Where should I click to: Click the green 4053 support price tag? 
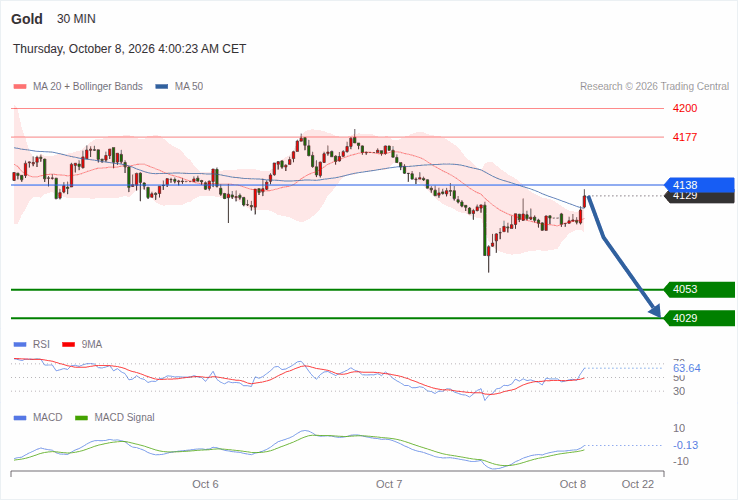[699, 290]
